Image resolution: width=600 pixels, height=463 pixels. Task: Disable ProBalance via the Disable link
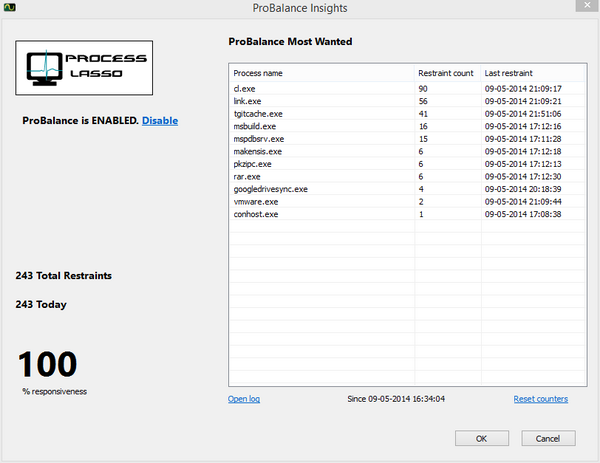(160, 121)
